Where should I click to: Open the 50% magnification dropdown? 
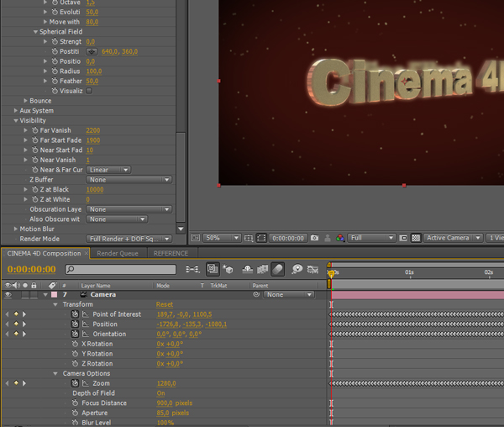click(x=222, y=238)
